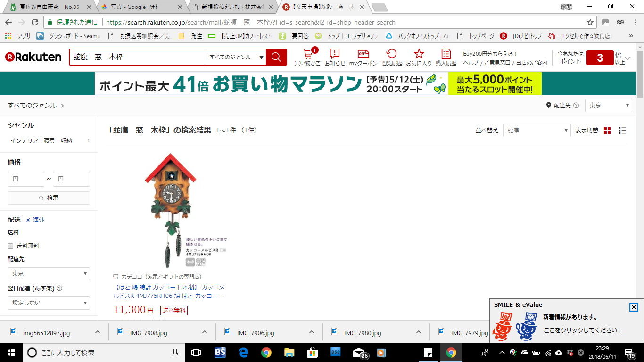Expand IMG_7906.jpg download options arrow
Viewport: 644px width, 362px height.
312,332
